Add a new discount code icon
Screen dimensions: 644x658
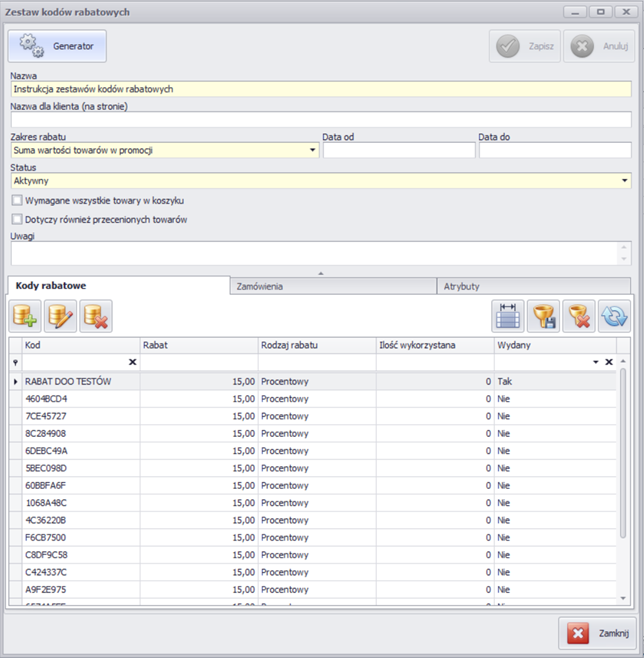click(25, 316)
